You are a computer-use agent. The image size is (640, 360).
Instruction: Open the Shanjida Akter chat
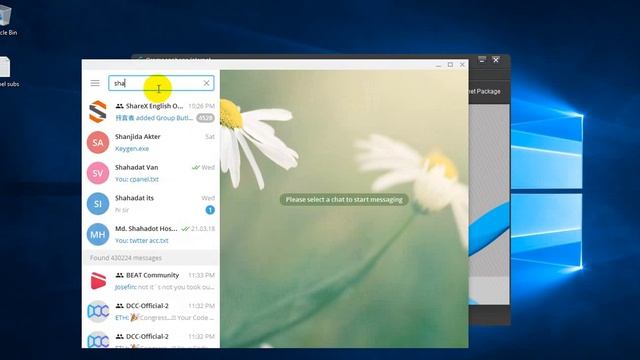(151, 142)
